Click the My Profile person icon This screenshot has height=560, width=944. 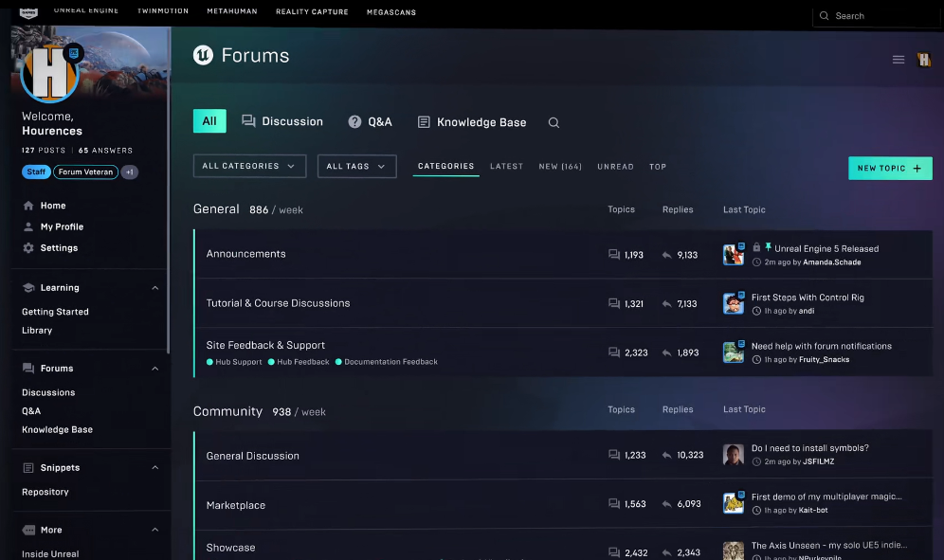click(x=28, y=226)
